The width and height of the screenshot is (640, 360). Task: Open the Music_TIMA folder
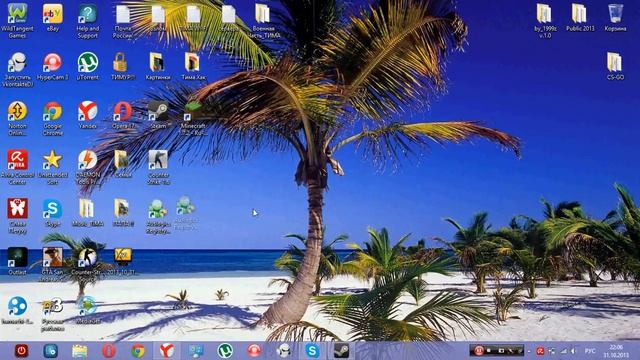[x=87, y=213]
